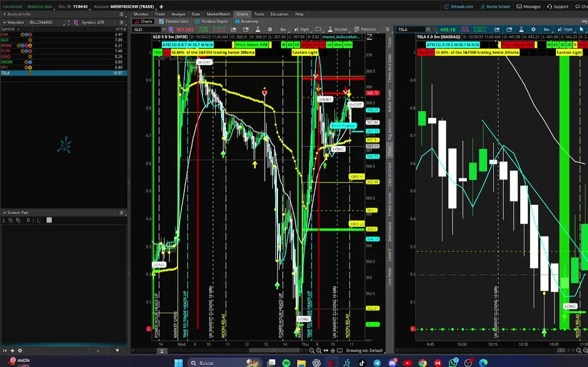
Task: Toggle the Option Chain side panel
Action: 389,174
